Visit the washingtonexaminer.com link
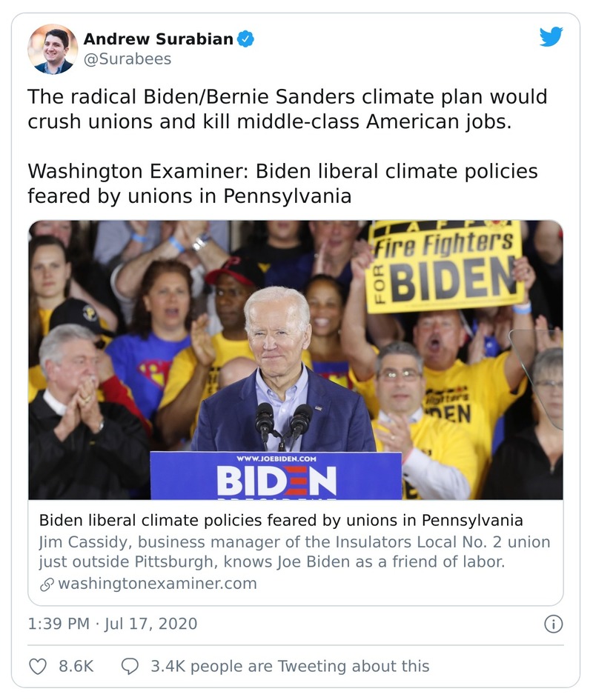This screenshot has width=593, height=700. 157,584
